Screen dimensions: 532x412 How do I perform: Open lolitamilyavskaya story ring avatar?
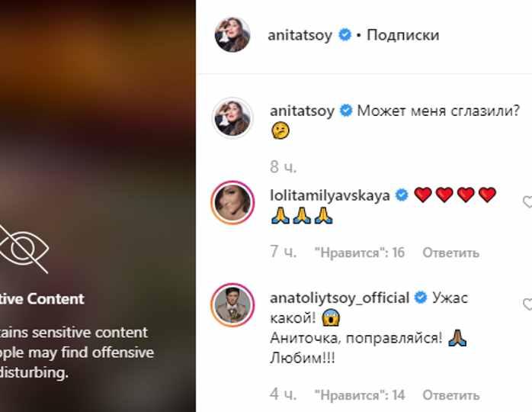pos(232,202)
